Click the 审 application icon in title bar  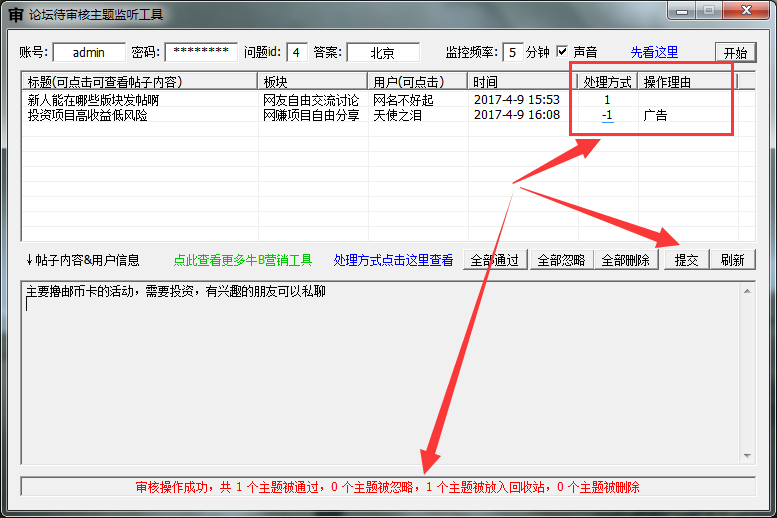tap(15, 14)
